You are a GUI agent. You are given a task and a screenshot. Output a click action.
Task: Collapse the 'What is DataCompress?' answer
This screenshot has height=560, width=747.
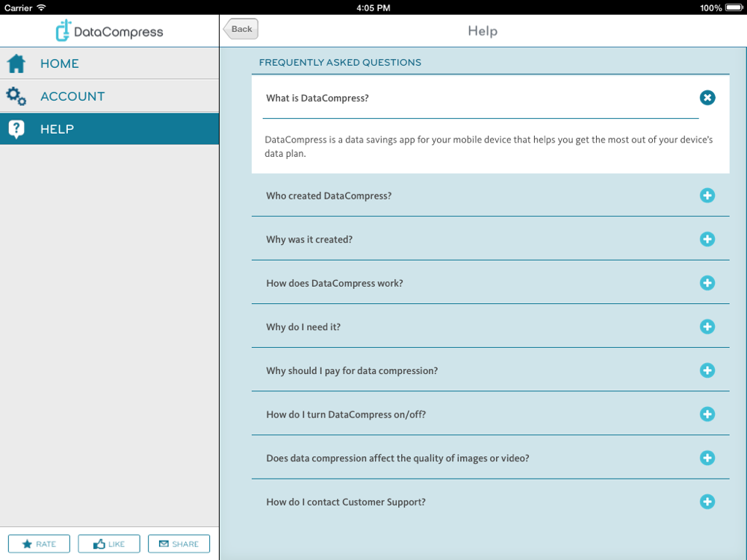pyautogui.click(x=707, y=98)
